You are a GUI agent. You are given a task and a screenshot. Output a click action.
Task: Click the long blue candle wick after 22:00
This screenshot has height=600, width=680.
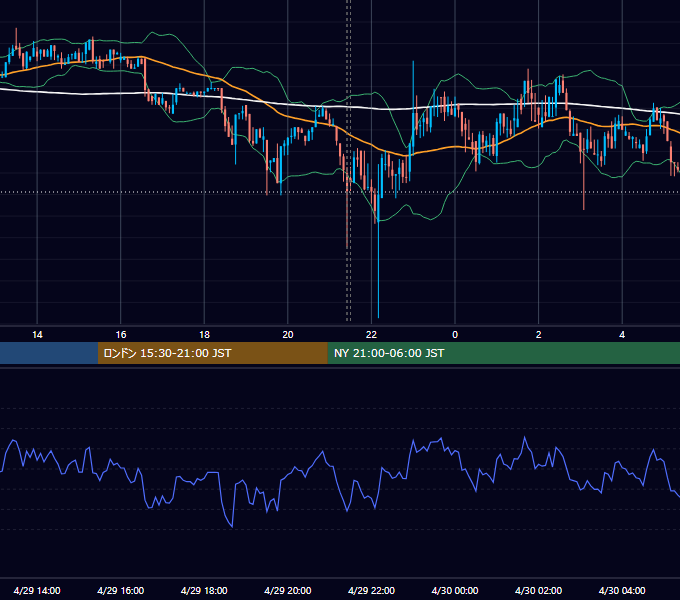pos(378,269)
